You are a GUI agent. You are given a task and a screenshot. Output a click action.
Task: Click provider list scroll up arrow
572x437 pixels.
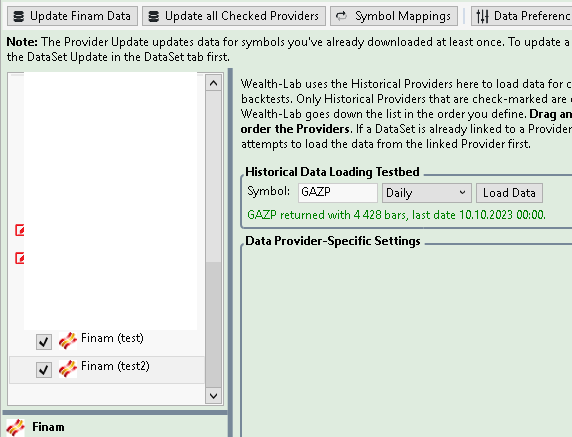point(213,83)
